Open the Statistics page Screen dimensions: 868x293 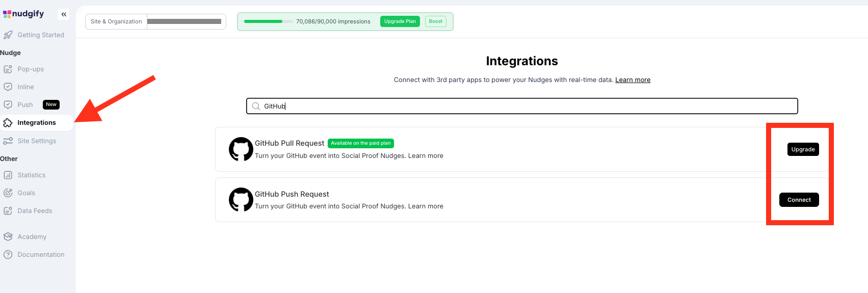[x=32, y=175]
